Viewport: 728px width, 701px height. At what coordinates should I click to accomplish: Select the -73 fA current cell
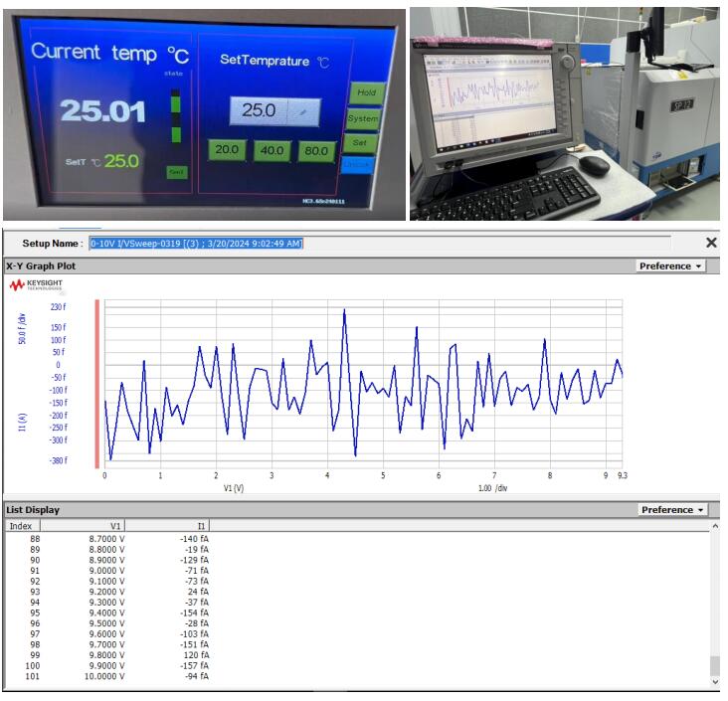196,582
